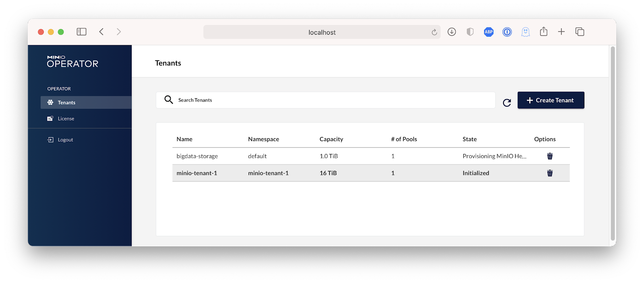Open the privacy shield report
Image resolution: width=644 pixels, height=283 pixels.
click(x=470, y=32)
